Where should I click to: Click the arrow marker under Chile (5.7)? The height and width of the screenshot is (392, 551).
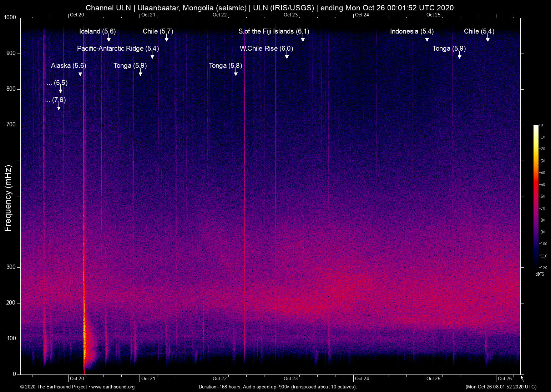(x=167, y=39)
